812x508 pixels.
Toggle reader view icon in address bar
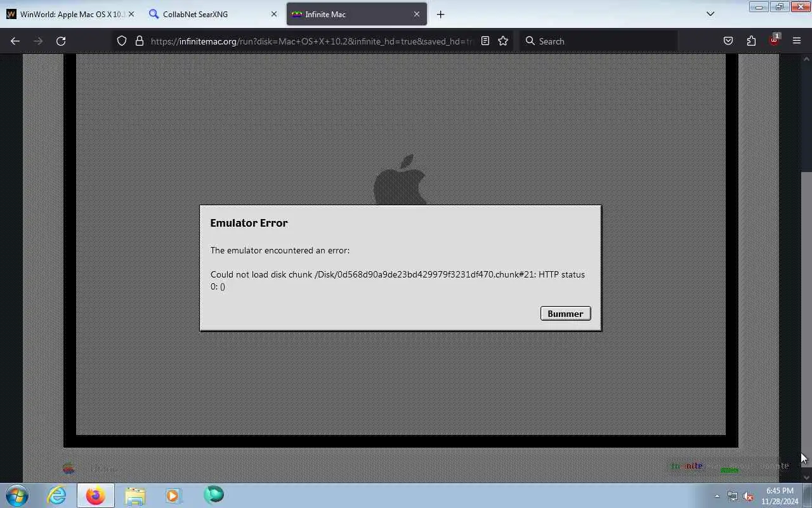pos(485,41)
